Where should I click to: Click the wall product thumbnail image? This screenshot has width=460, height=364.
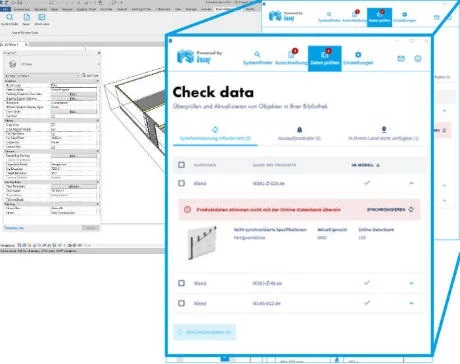[202, 243]
